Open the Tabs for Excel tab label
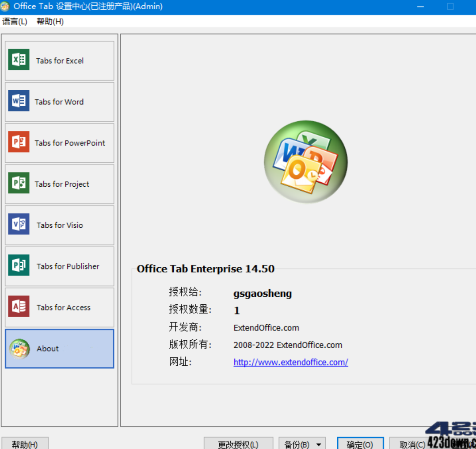 tap(60, 61)
